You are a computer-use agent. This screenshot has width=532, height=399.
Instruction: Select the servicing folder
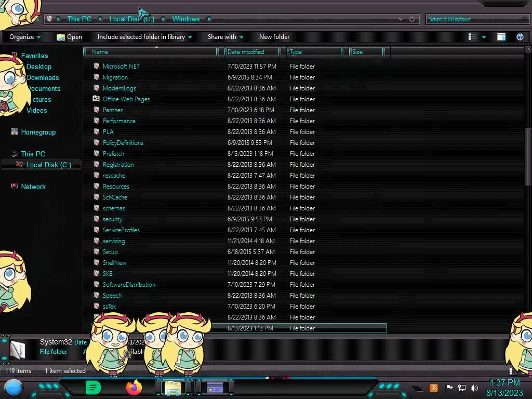click(x=114, y=241)
